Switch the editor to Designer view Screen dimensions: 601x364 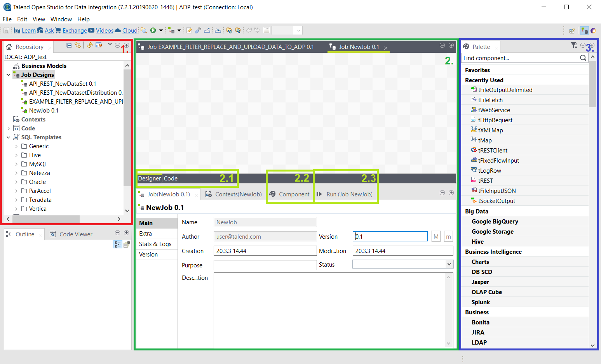(149, 179)
